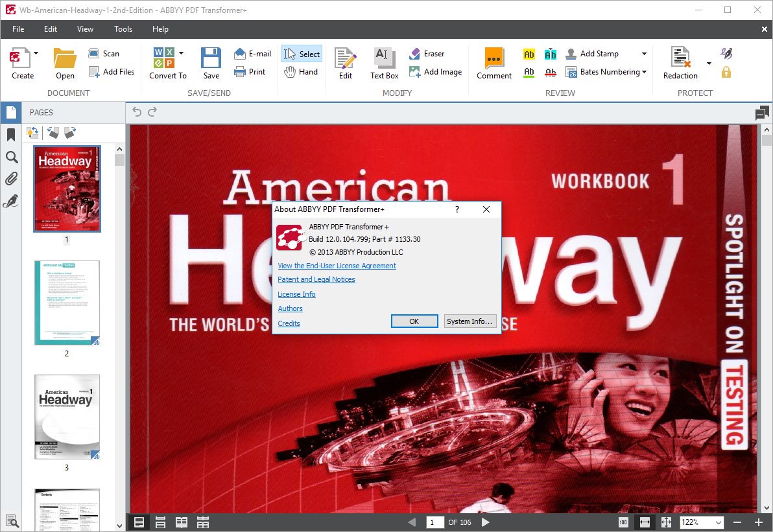Select the insert text Ab tool
The height and width of the screenshot is (532, 773).
click(550, 54)
